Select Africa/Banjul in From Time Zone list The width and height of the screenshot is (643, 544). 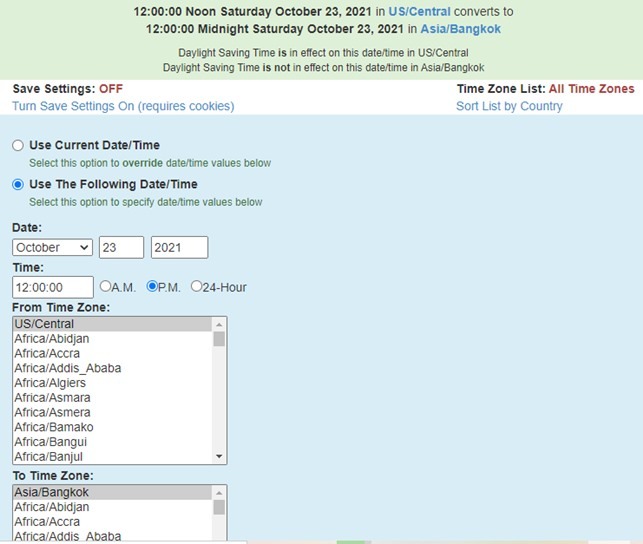pos(113,457)
